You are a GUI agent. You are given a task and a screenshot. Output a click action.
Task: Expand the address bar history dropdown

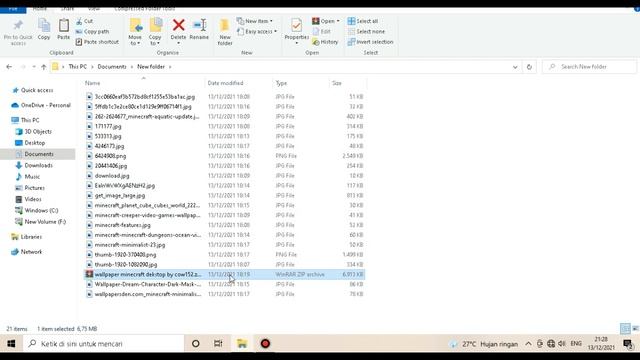point(515,67)
